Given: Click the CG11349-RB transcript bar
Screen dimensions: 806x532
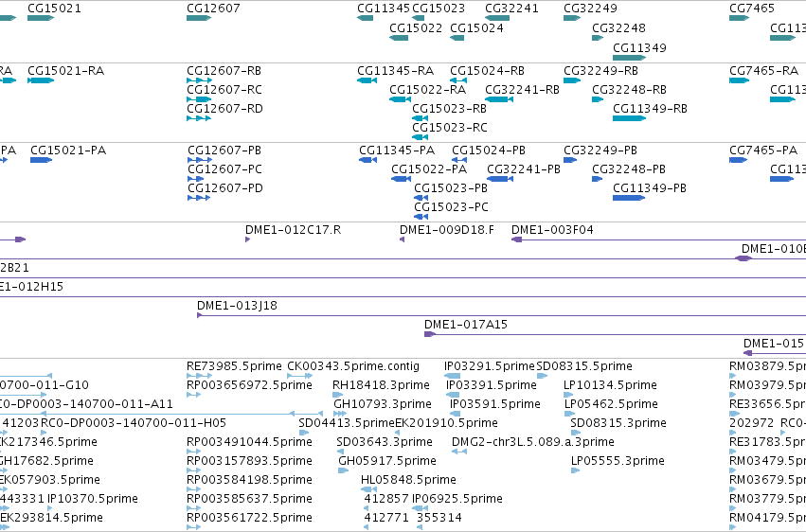Looking at the screenshot, I should tap(629, 118).
